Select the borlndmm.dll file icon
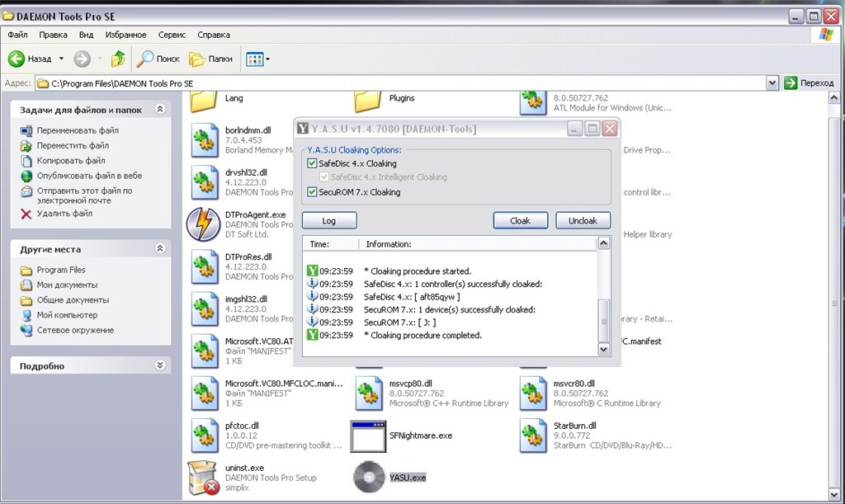The height and width of the screenshot is (504, 845). click(205, 140)
